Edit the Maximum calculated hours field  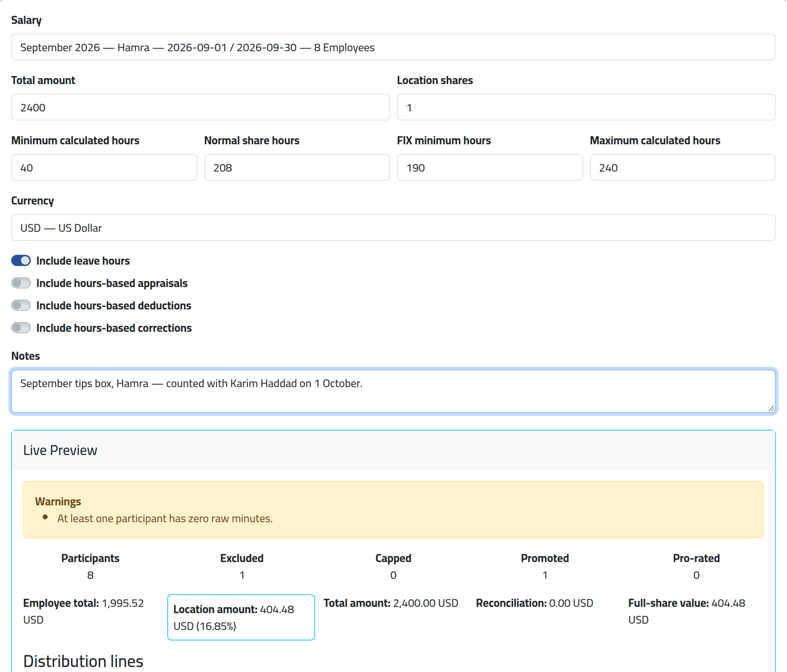[683, 168]
